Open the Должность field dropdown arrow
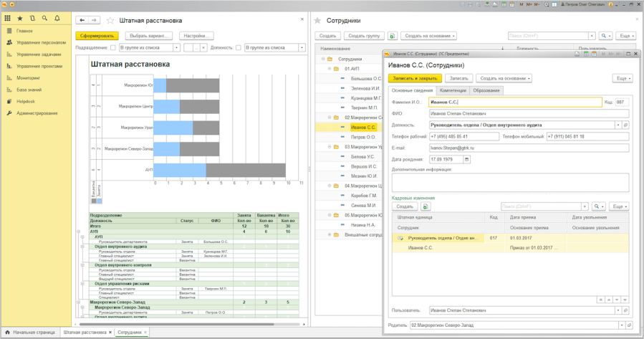This screenshot has height=339, width=644. click(x=618, y=125)
